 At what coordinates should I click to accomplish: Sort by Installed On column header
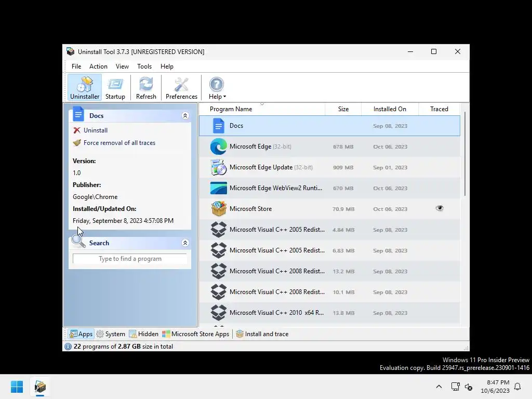click(390, 109)
